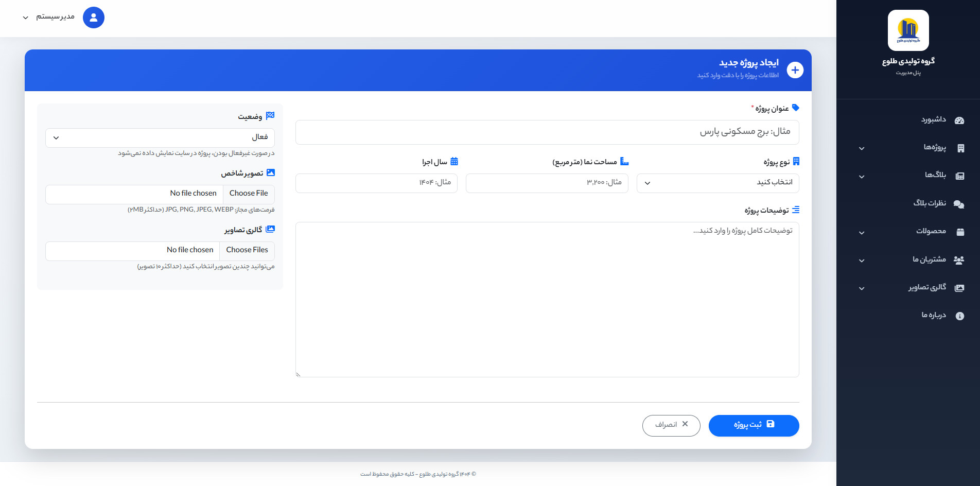Click the lines icon beside توضیحات پروژه

click(795, 210)
